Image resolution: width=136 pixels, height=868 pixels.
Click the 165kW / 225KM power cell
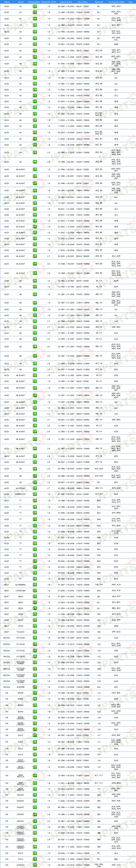click(83, 626)
